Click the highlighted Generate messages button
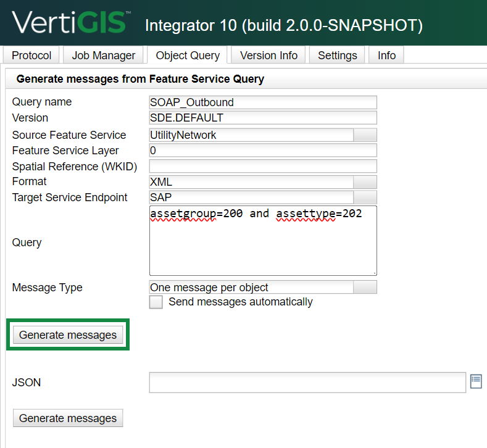 point(68,334)
